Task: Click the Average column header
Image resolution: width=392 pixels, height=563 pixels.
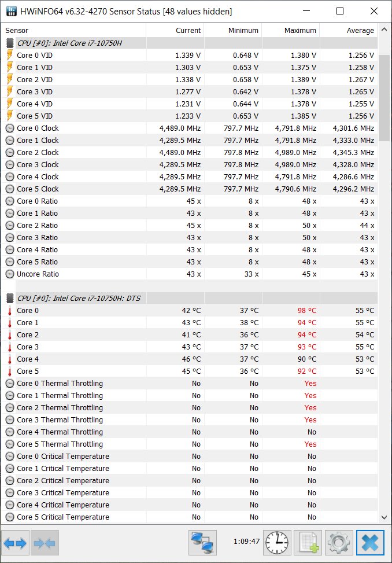Action: coord(349,31)
